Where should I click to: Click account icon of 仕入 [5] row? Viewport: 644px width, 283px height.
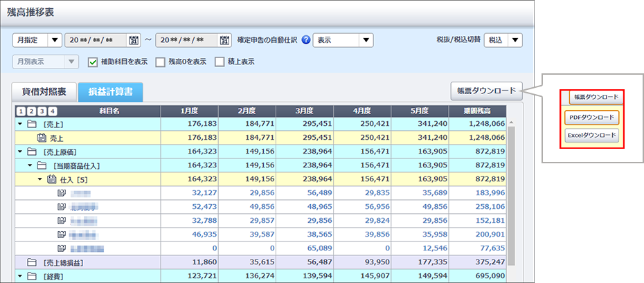click(51, 179)
